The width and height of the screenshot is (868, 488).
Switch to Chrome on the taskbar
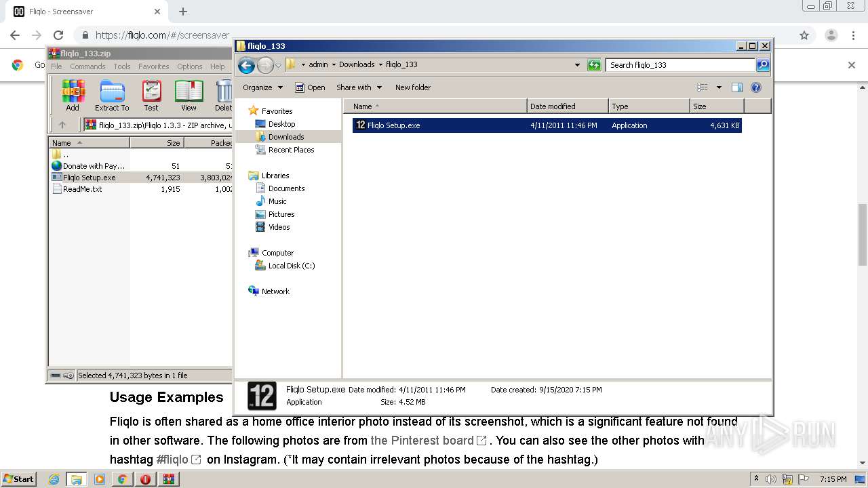click(x=122, y=479)
